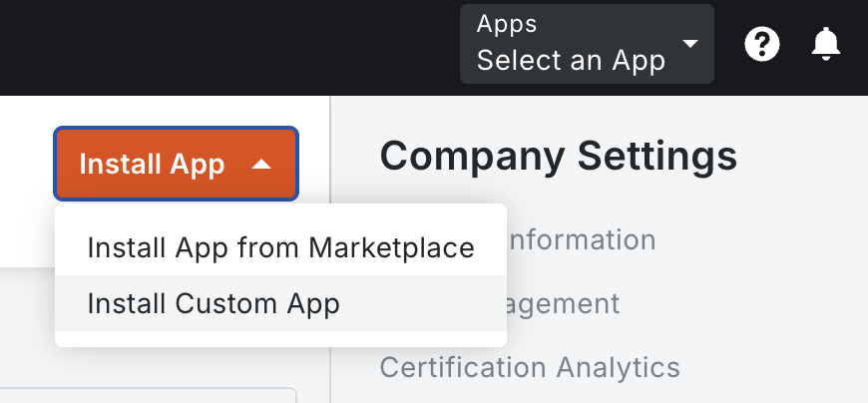Click the Company Settings heading
This screenshot has height=403, width=868.
pos(558,156)
